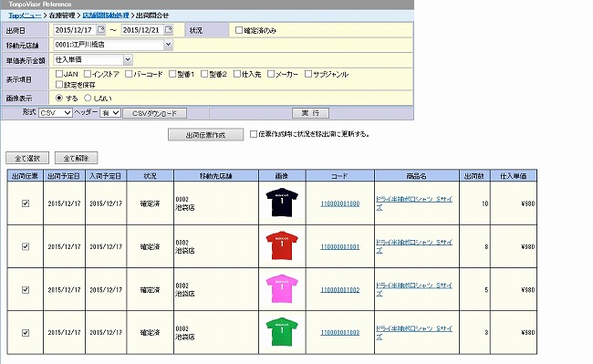Screen dimensions: 593x364
Task: Enable the JAN display item checkbox
Action: coord(59,74)
